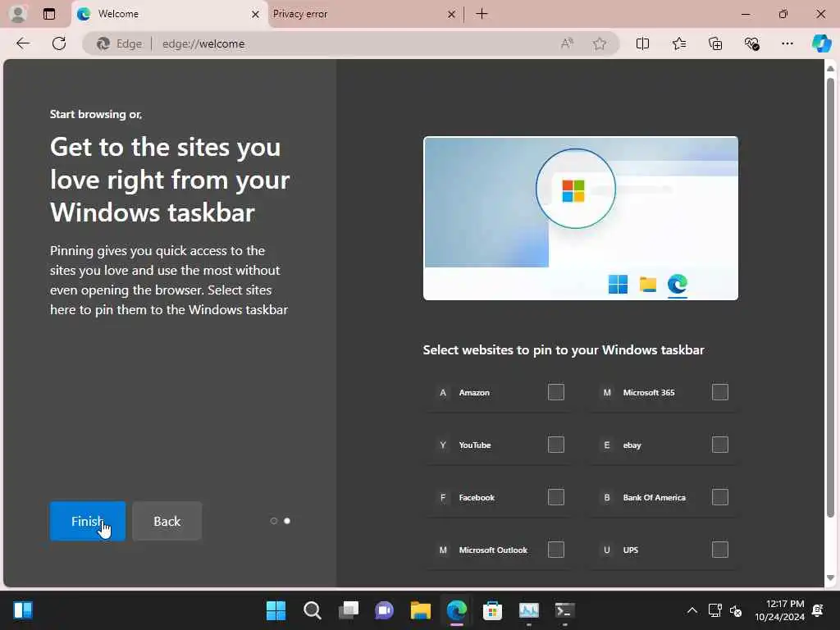Add this page to favorites star
840x630 pixels.
tap(600, 43)
